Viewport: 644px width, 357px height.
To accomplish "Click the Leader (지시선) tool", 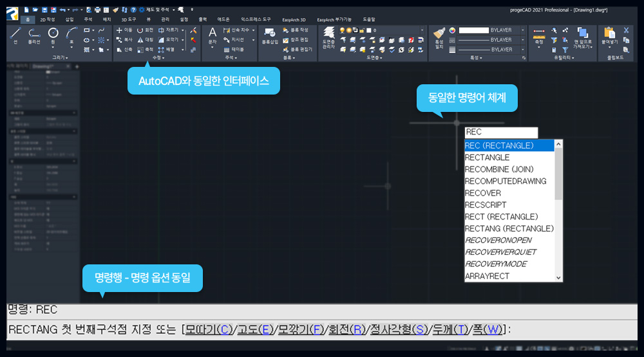I will (234, 40).
